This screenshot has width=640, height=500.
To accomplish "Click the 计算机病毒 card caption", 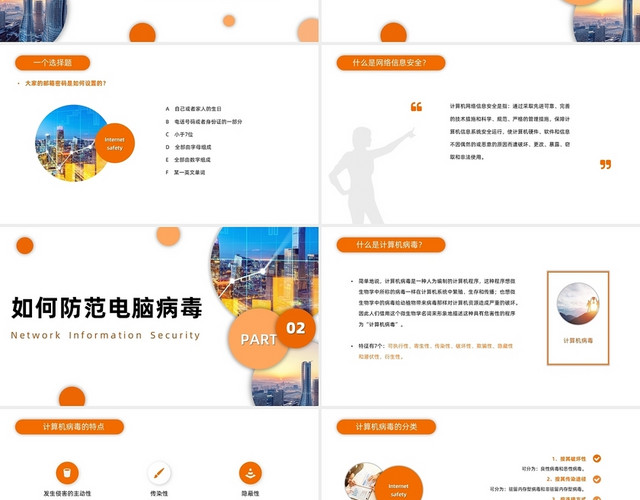I will point(578,340).
